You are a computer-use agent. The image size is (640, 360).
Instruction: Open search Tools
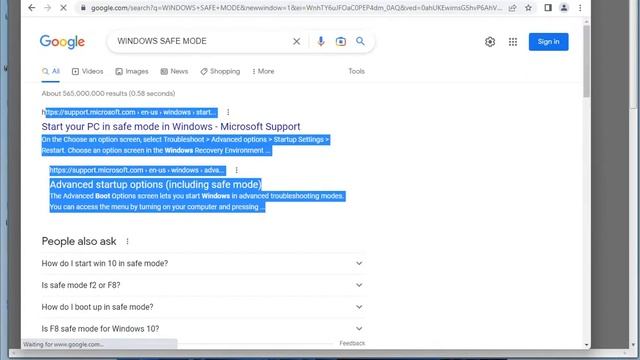(x=356, y=71)
